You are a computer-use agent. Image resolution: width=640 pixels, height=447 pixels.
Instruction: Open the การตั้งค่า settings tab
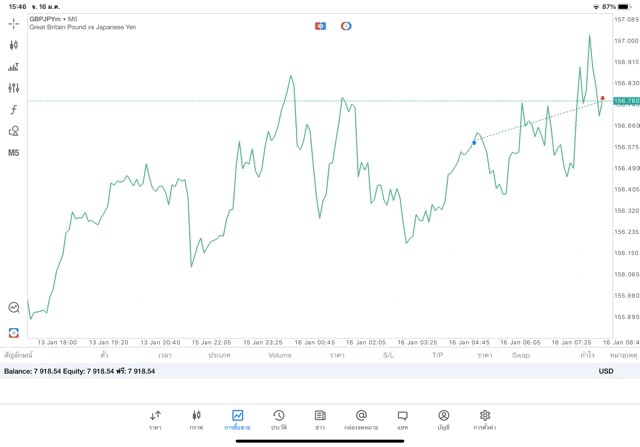point(485,419)
